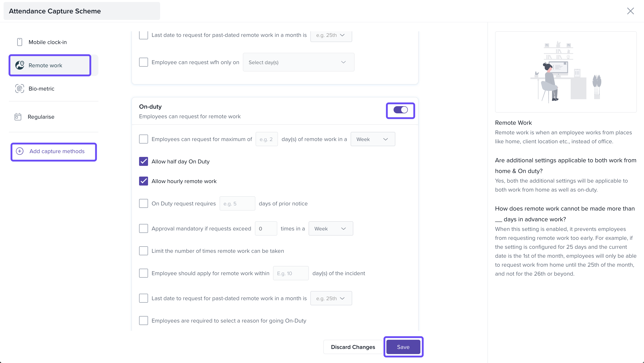Open the Regularise section

(41, 117)
